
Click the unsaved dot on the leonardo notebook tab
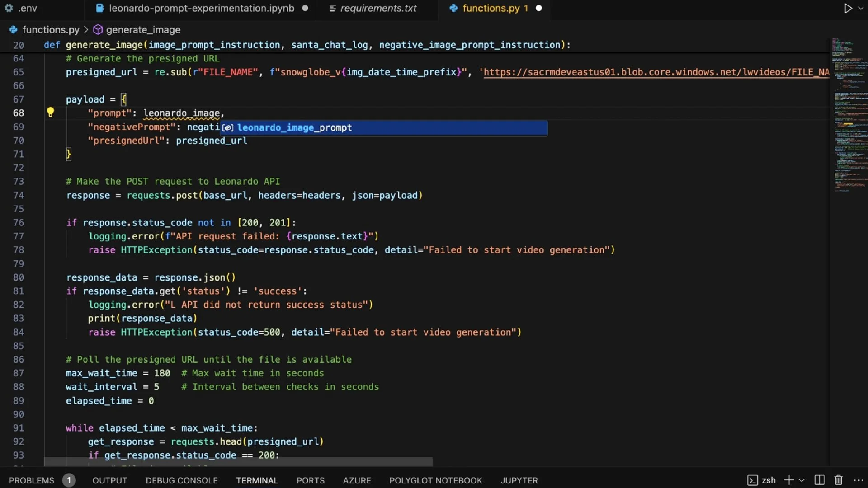[305, 8]
